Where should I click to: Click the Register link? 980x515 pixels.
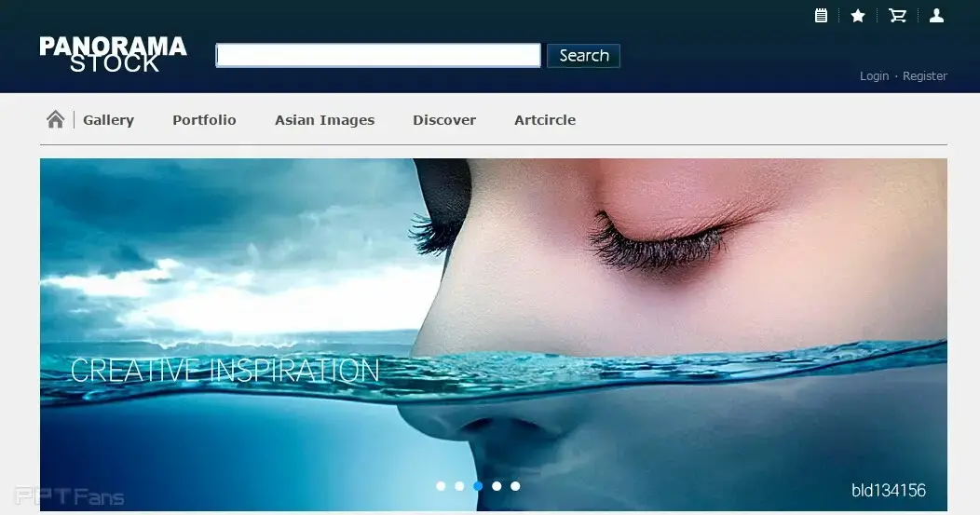click(925, 76)
